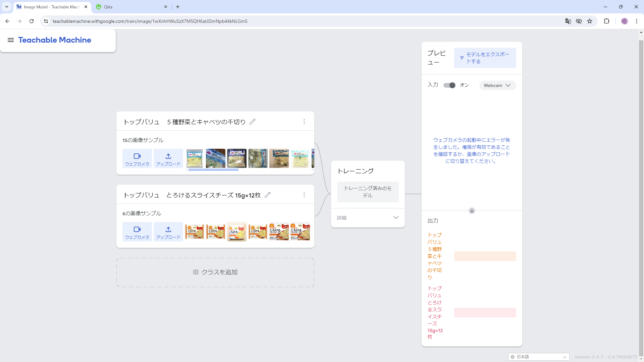Open the webcam capture for the cabbage class

(137, 159)
